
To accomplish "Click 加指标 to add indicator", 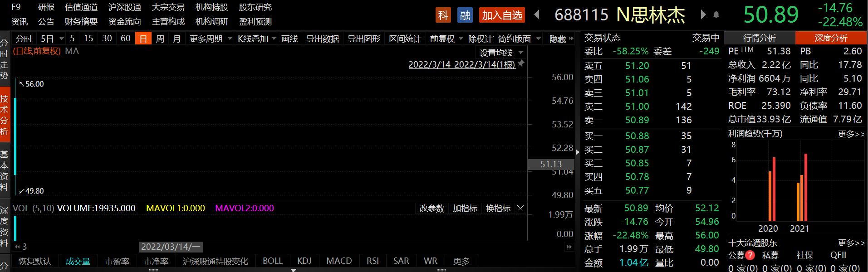I will (465, 208).
